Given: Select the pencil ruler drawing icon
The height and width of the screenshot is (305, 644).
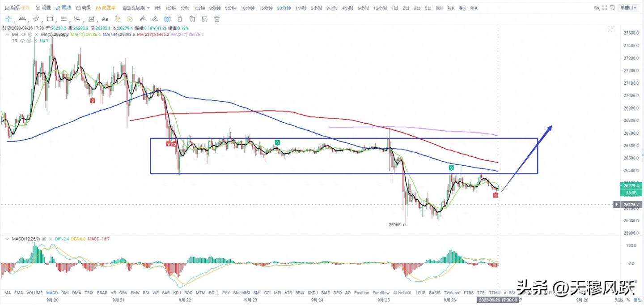Looking at the screenshot, I should pyautogui.click(x=142, y=19).
